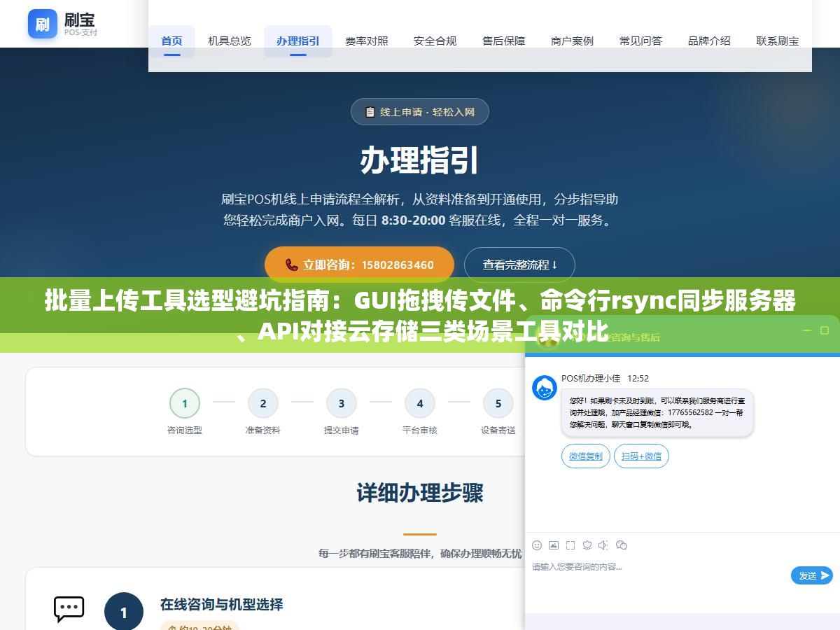840x630 pixels.
Task: Click the dark circle numbered 1
Action: point(124,612)
